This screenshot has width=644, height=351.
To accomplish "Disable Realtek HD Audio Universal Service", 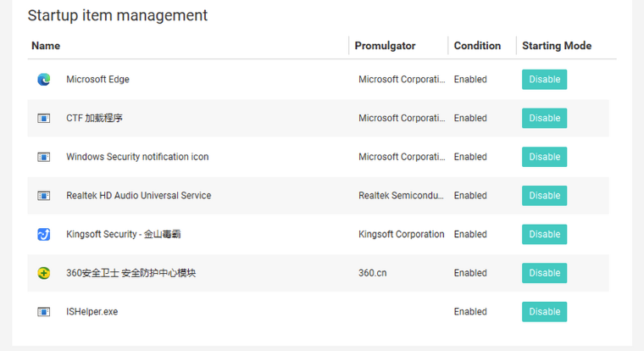I will (x=544, y=196).
